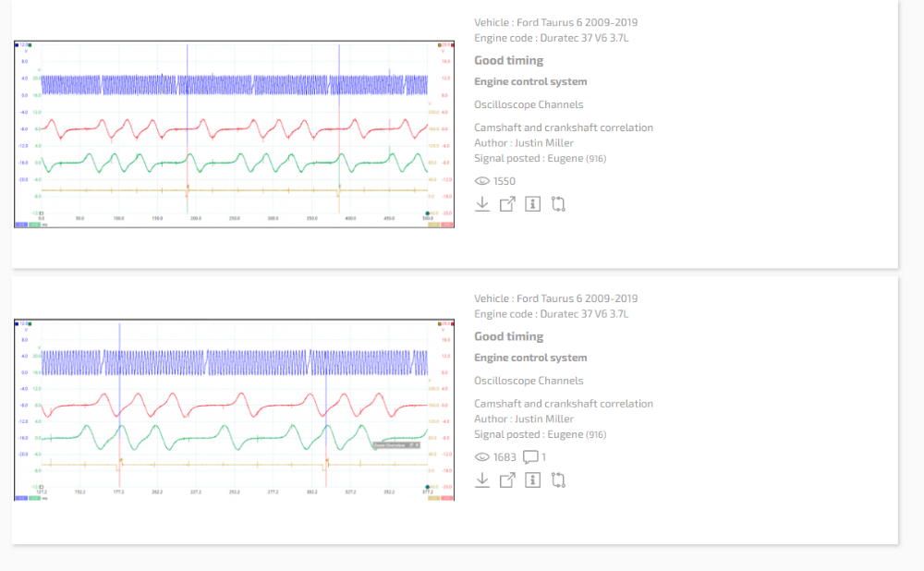Click "Engine control system" in first card
Screen dimensions: 924x571
530,81
